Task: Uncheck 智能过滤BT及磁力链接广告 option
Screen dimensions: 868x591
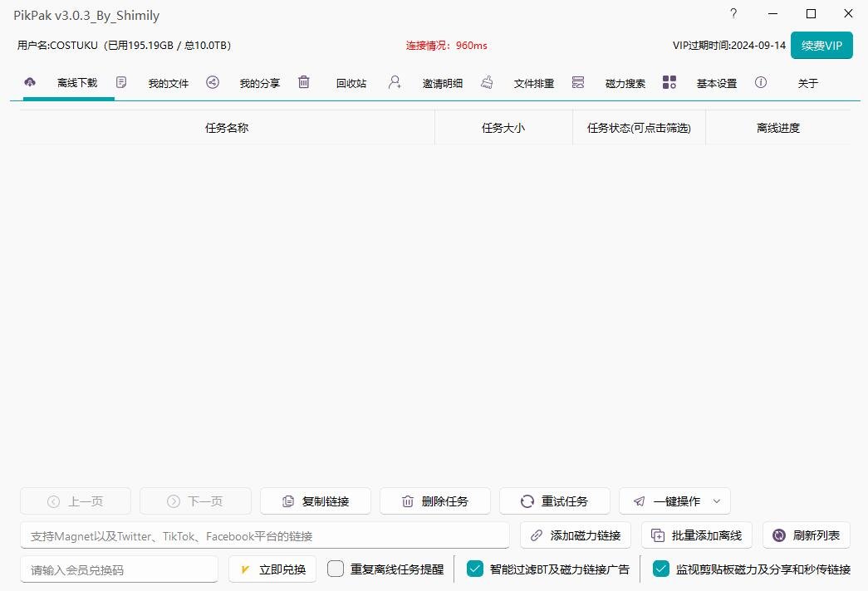Action: (475, 569)
